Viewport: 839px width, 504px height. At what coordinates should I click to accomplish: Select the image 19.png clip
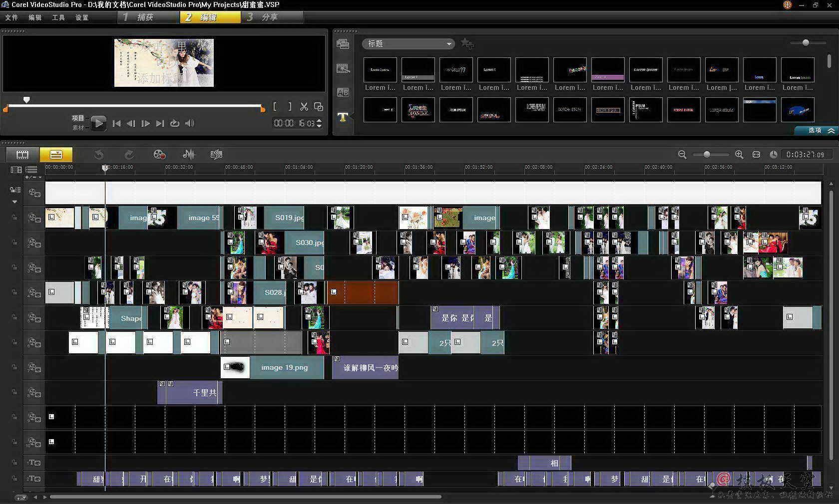point(272,367)
